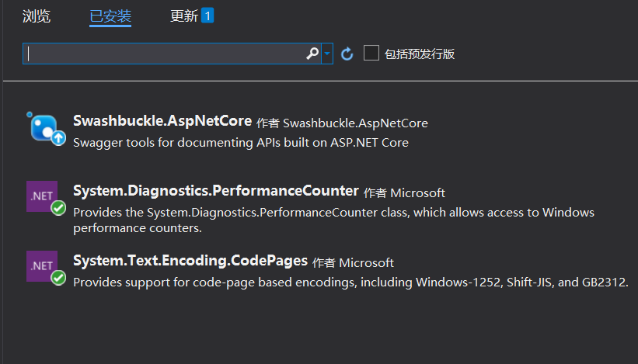Click the green checkmark on PerformanceCounter

pyautogui.click(x=58, y=208)
